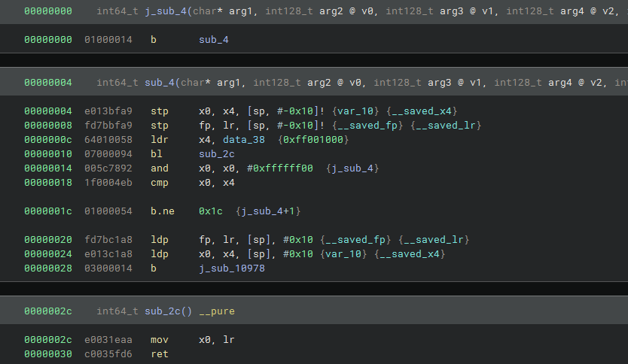The height and width of the screenshot is (364, 628).
Task: Click sub_2c function name in its header
Action: [x=162, y=311]
